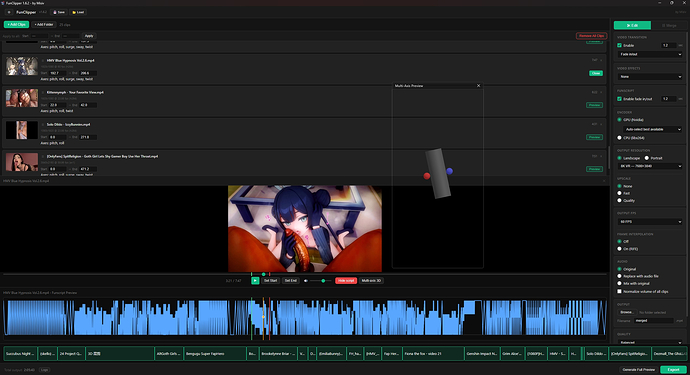Save the project with the Save icon button
Screen dimensions: 690x375
59,12
